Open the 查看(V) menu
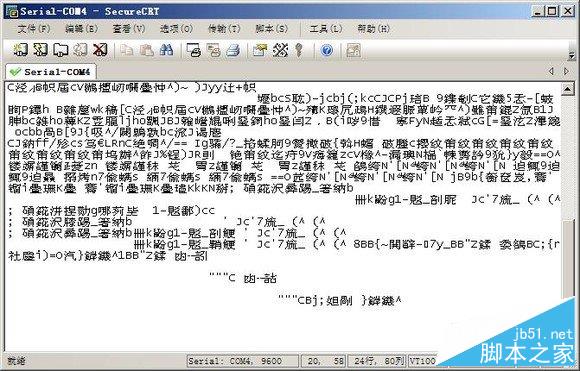Screen dimensions: 580x371 point(129,29)
